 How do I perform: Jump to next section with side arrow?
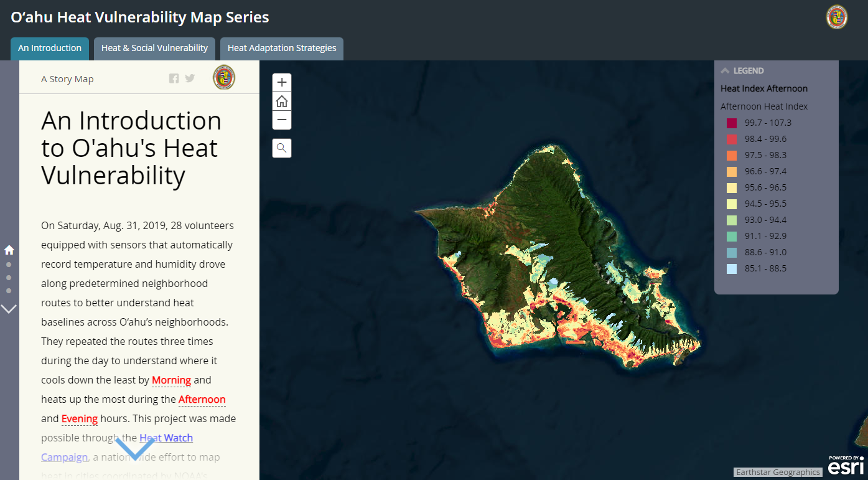tap(9, 308)
